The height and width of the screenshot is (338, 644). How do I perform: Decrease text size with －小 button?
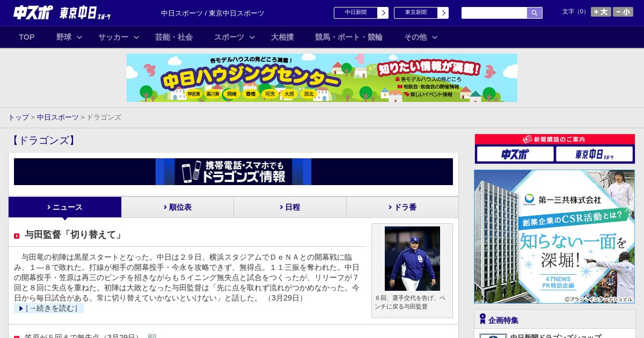click(x=623, y=12)
